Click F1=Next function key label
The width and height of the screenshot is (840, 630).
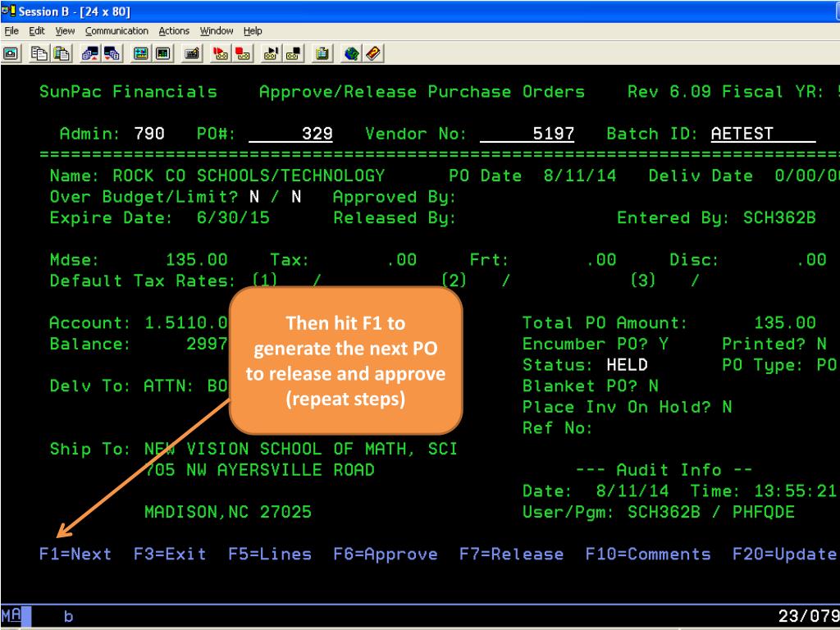click(75, 554)
